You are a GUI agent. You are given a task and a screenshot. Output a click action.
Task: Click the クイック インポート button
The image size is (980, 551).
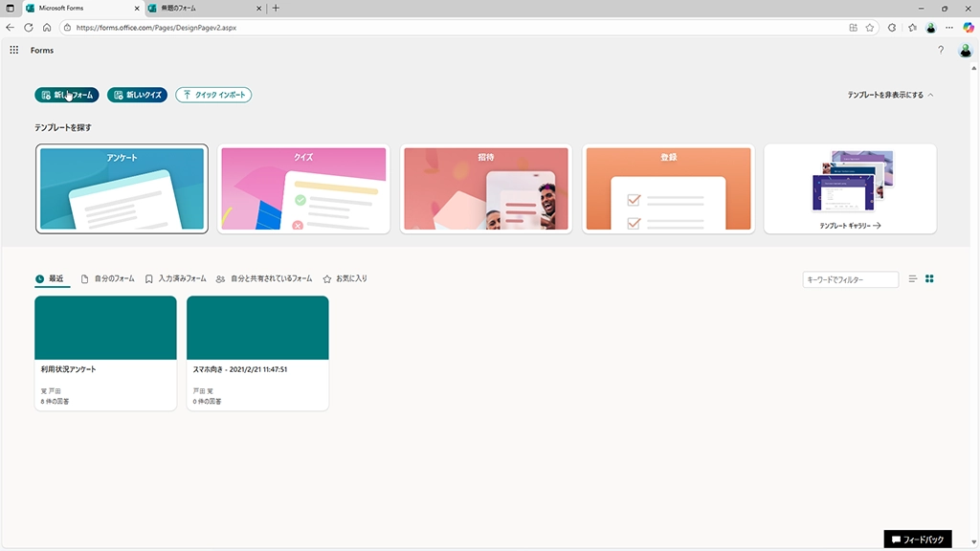pos(213,95)
